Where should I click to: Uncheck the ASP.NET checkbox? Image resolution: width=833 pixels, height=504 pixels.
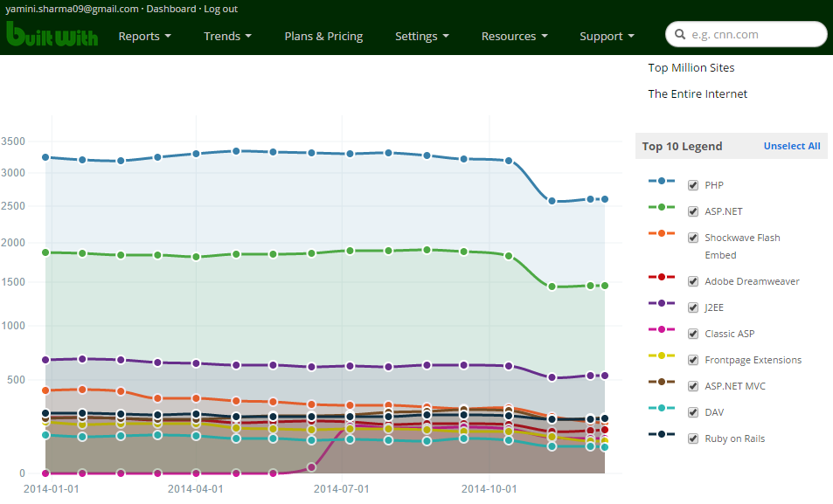point(693,211)
